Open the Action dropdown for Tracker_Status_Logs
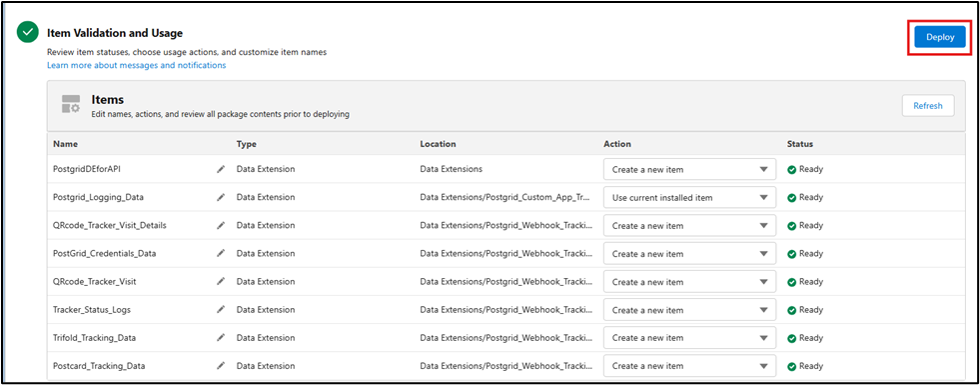 [689, 310]
